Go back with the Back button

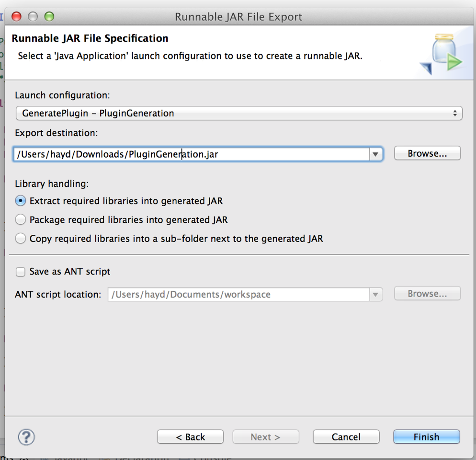point(190,437)
